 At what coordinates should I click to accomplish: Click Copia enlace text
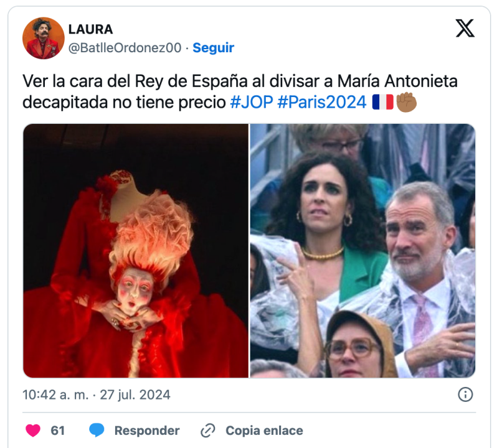[264, 431]
